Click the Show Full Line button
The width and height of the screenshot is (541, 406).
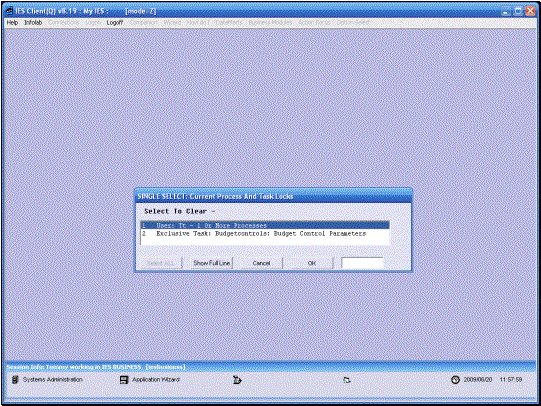tap(212, 263)
